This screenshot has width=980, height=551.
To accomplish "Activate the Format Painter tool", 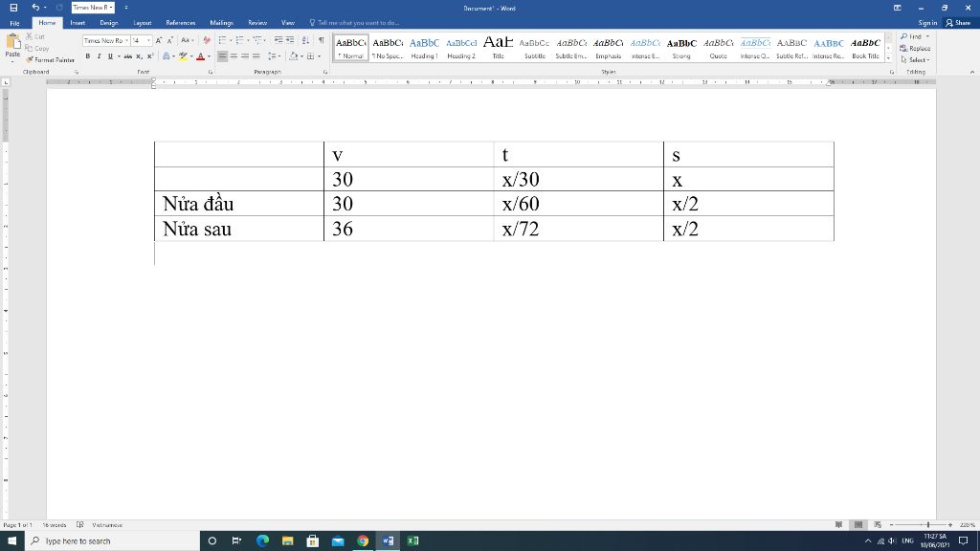I will point(50,60).
